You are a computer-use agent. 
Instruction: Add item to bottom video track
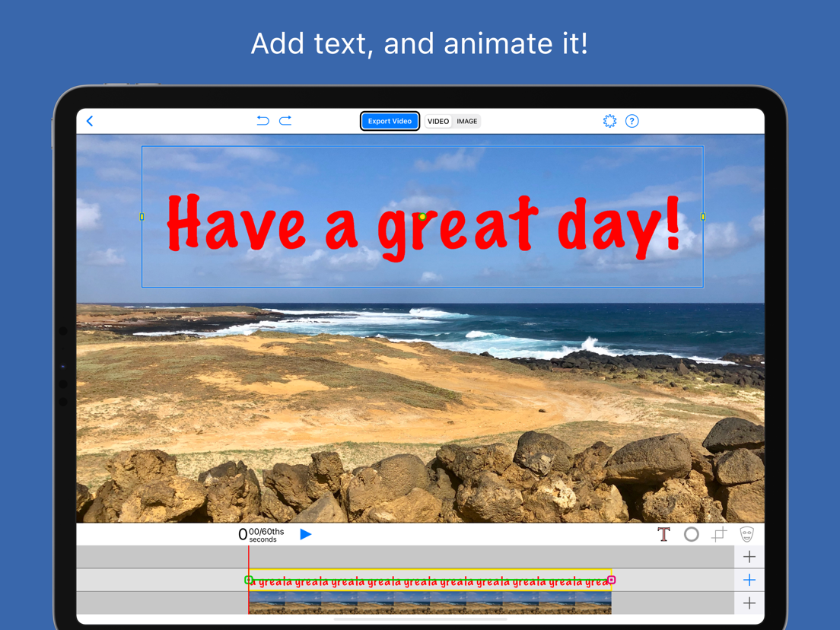pyautogui.click(x=749, y=603)
